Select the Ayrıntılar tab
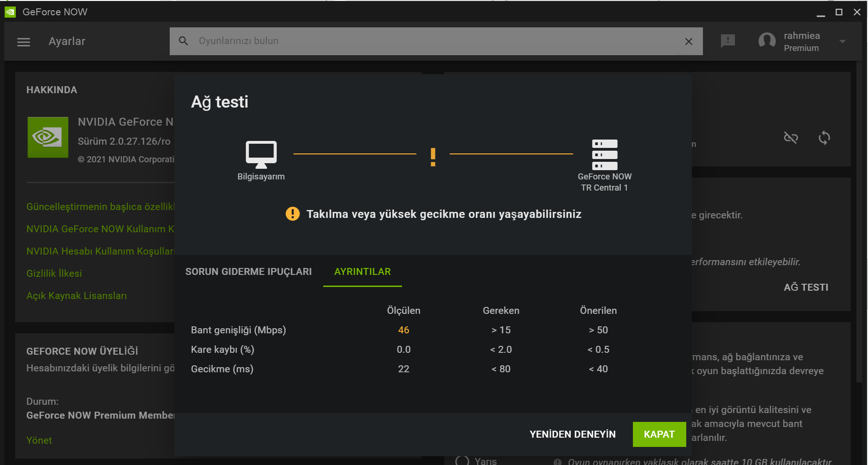The image size is (868, 465). pyautogui.click(x=363, y=272)
